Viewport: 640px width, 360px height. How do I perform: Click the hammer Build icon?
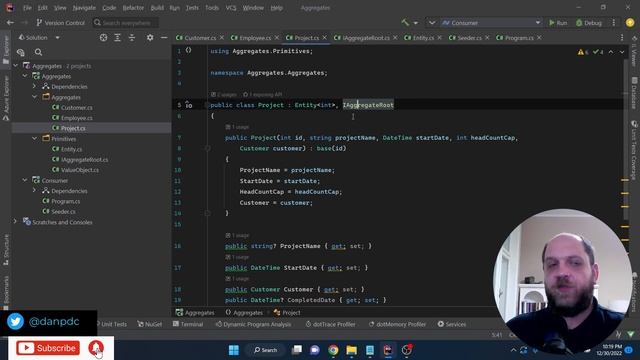pos(405,23)
